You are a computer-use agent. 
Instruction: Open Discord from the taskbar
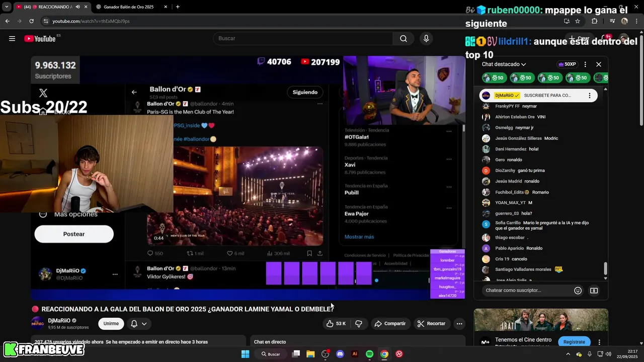(x=340, y=354)
